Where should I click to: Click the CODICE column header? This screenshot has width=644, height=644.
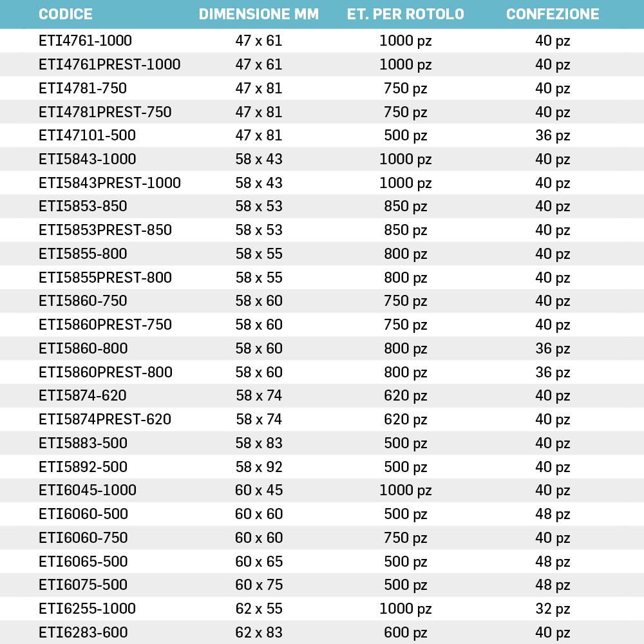66,14
